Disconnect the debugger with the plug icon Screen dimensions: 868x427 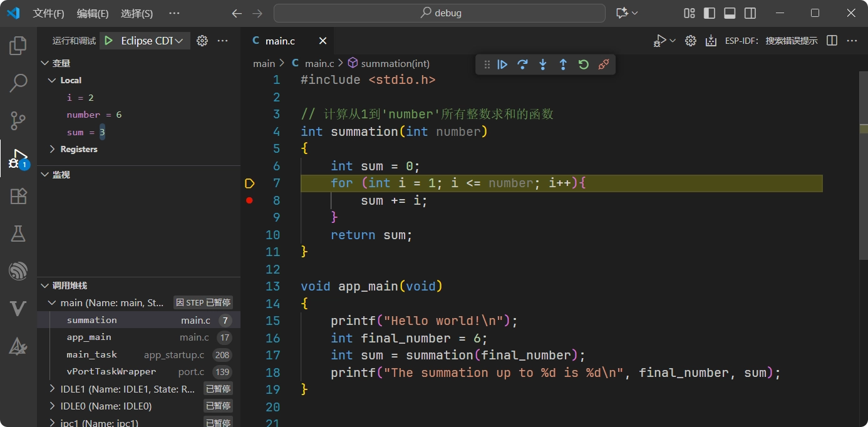pyautogui.click(x=603, y=64)
